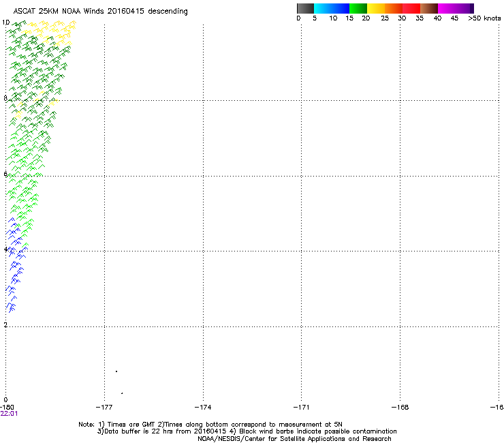The height and width of the screenshot is (443, 504).
Task: Click the green 15-20 knots color scale segment
Action: (358, 8)
